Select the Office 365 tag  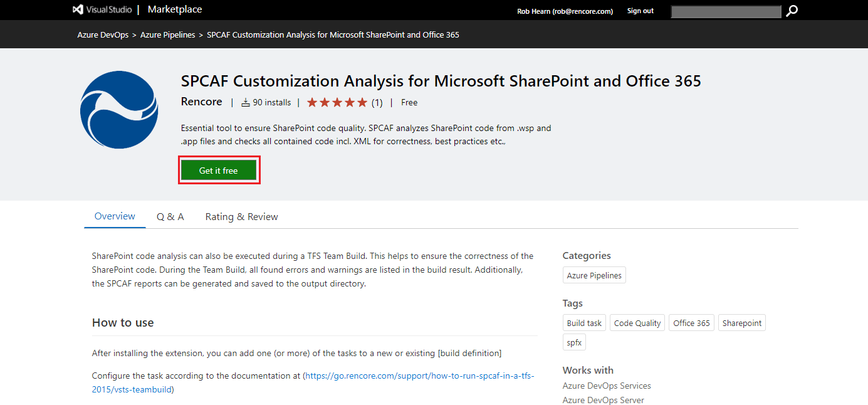pyautogui.click(x=691, y=323)
